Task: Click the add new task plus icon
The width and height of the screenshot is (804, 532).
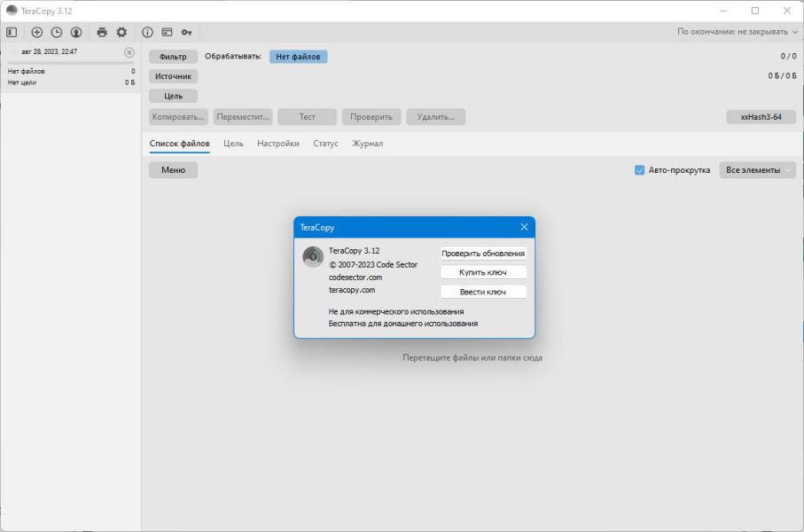Action: pos(37,32)
